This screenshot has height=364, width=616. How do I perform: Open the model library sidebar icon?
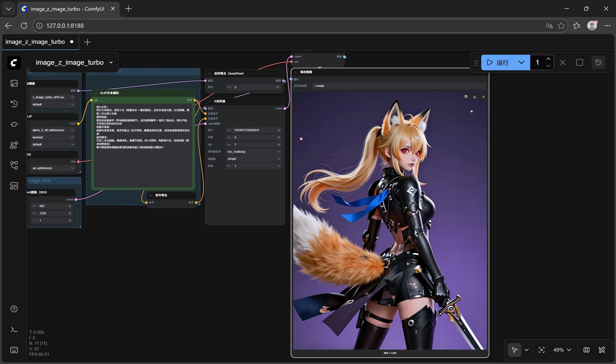click(14, 145)
